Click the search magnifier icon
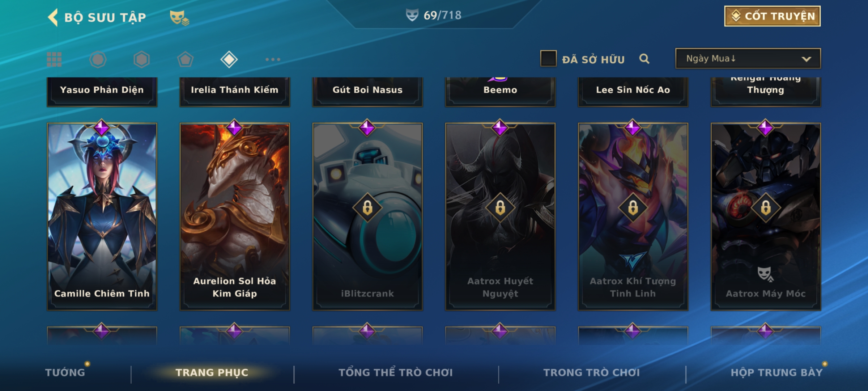The height and width of the screenshot is (391, 868). [x=644, y=59]
